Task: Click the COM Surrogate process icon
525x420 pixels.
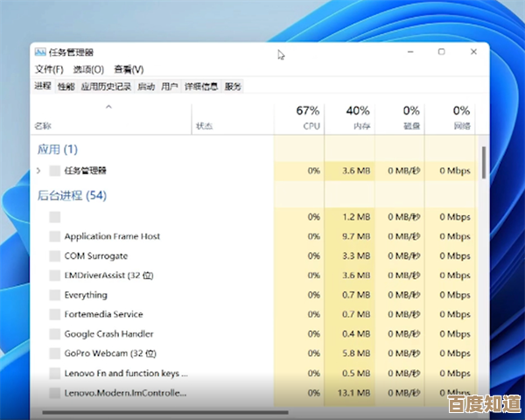Action: [55, 256]
